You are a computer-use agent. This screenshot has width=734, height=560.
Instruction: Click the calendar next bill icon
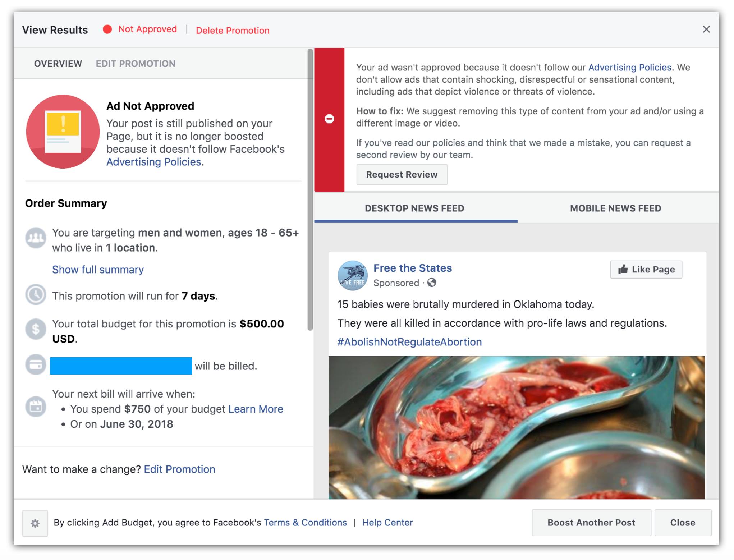point(36,407)
